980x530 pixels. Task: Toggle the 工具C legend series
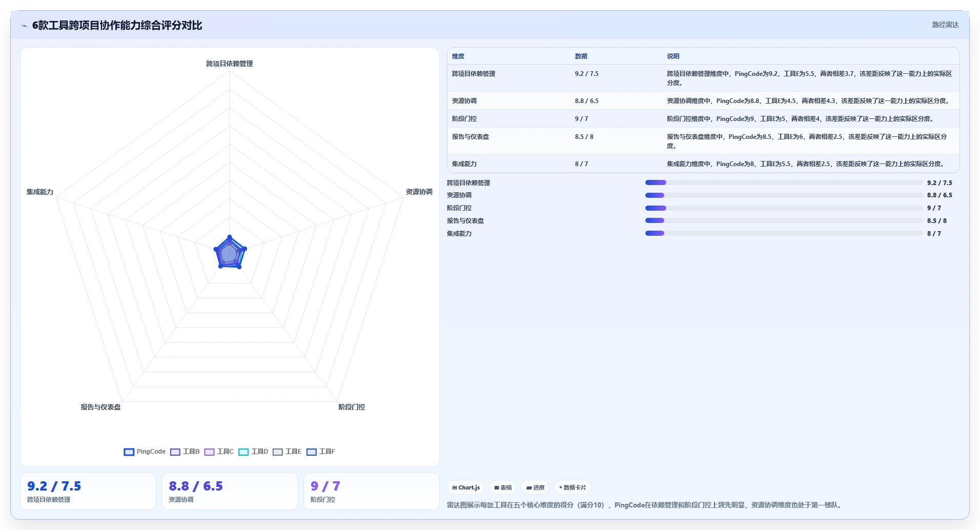point(219,452)
